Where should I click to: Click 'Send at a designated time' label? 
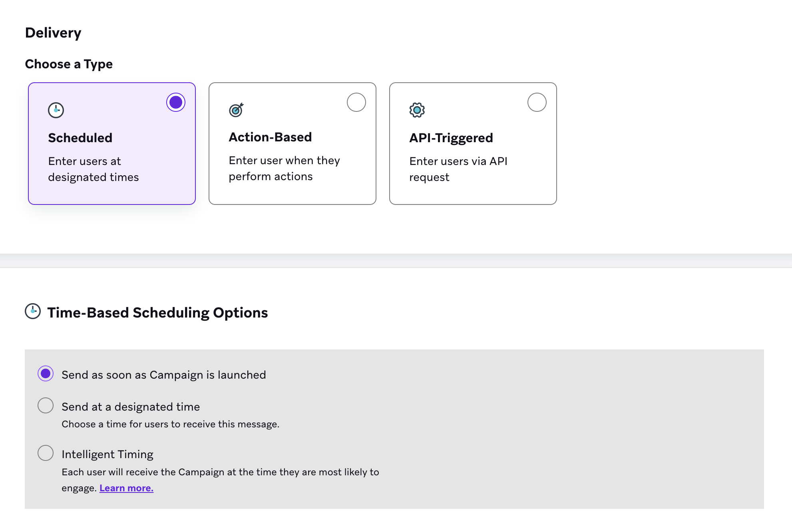click(131, 407)
